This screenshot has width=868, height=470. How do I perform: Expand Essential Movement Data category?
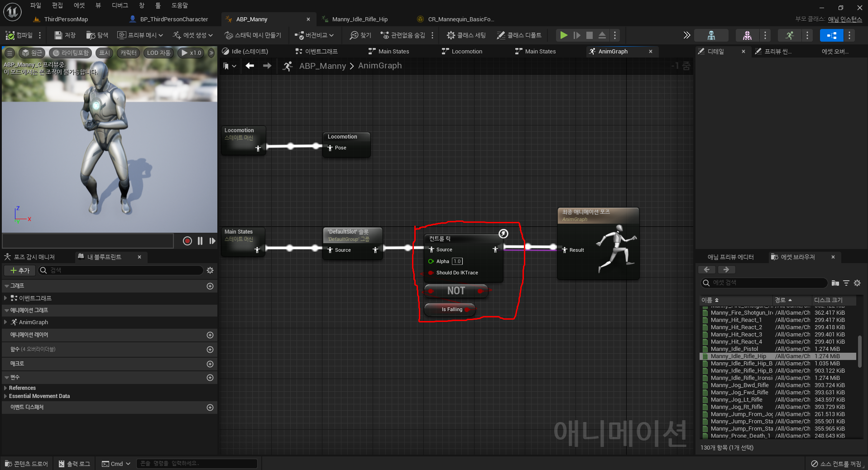(5, 396)
